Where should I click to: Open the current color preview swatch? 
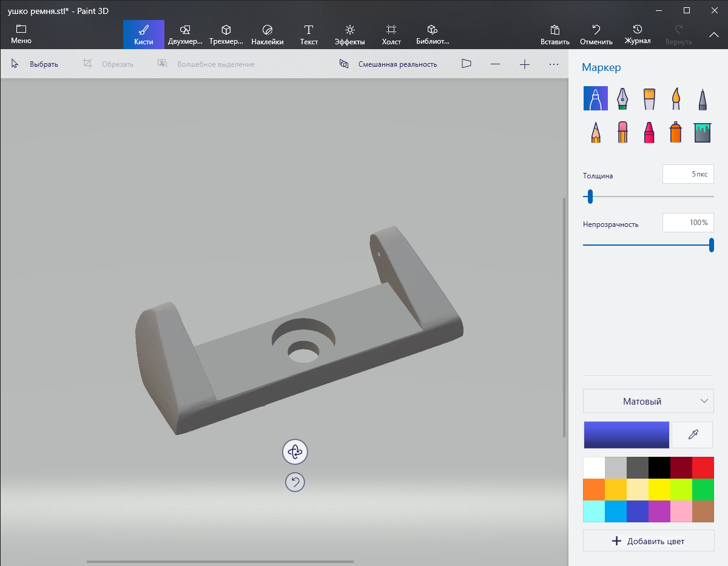pyautogui.click(x=627, y=435)
